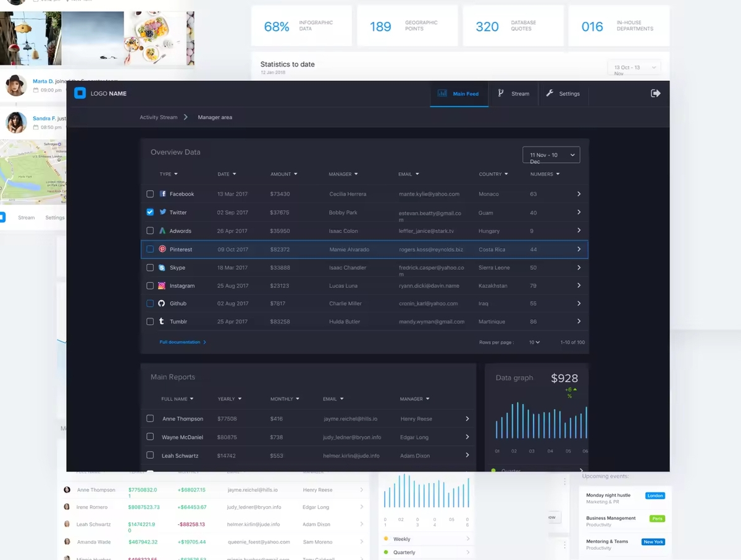Open the Settings tab
The image size is (741, 560).
point(563,94)
